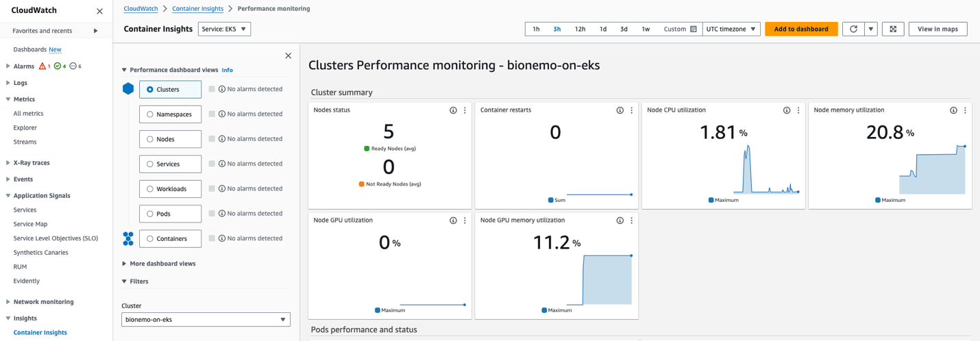Select the 3h time range
The height and width of the screenshot is (341, 980).
[557, 29]
